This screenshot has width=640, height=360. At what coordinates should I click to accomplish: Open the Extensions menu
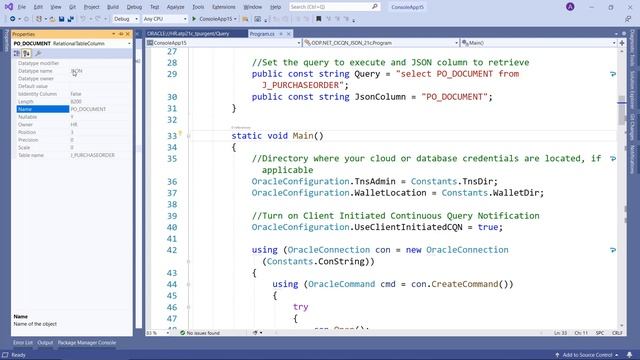[224, 7]
